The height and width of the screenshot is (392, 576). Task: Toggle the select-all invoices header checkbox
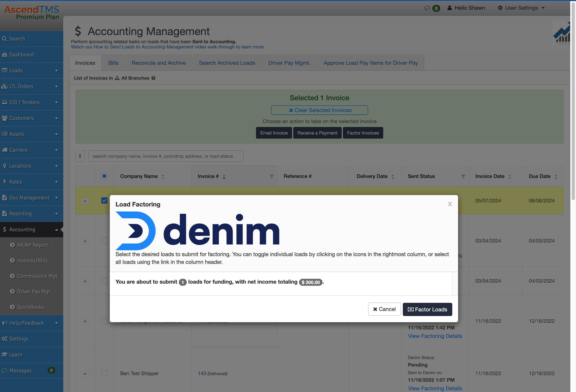coord(104,176)
